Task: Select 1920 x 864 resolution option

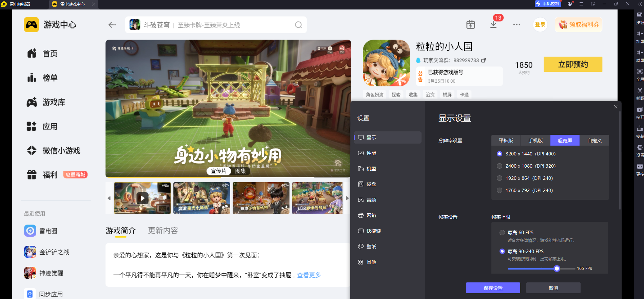Action: pyautogui.click(x=500, y=178)
